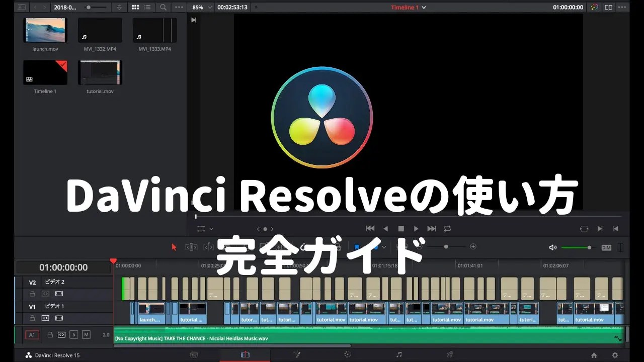Open the Fusion page tab
This screenshot has height=362, width=644.
click(x=297, y=355)
